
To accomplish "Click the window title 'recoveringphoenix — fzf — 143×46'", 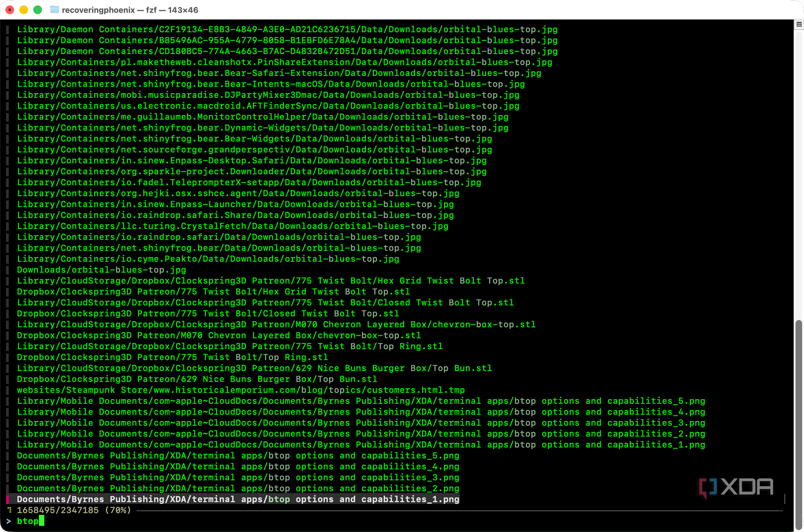I will (130, 10).
